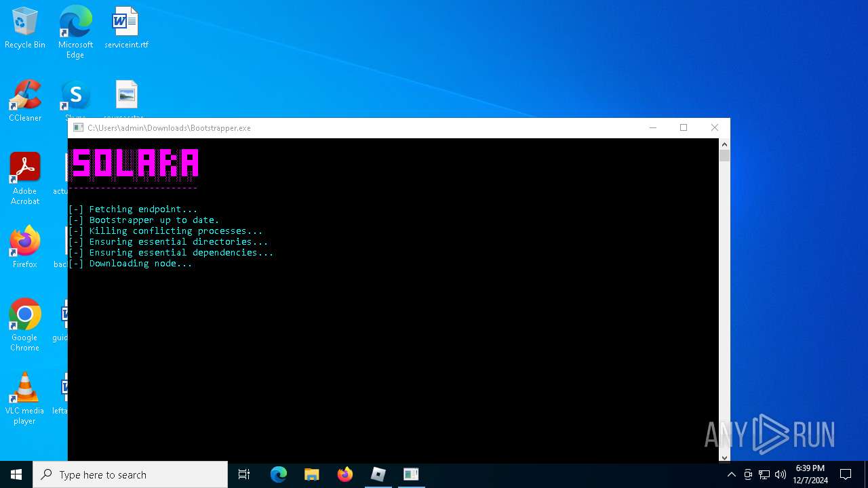Click the Bootstrapper.exe title bar icon
868x488 pixels.
[x=79, y=127]
